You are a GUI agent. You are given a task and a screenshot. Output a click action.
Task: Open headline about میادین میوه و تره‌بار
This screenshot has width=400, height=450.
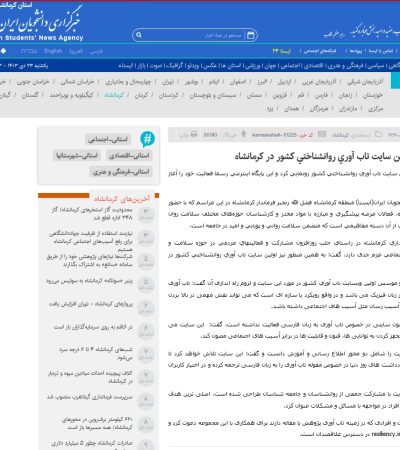(x=90, y=377)
